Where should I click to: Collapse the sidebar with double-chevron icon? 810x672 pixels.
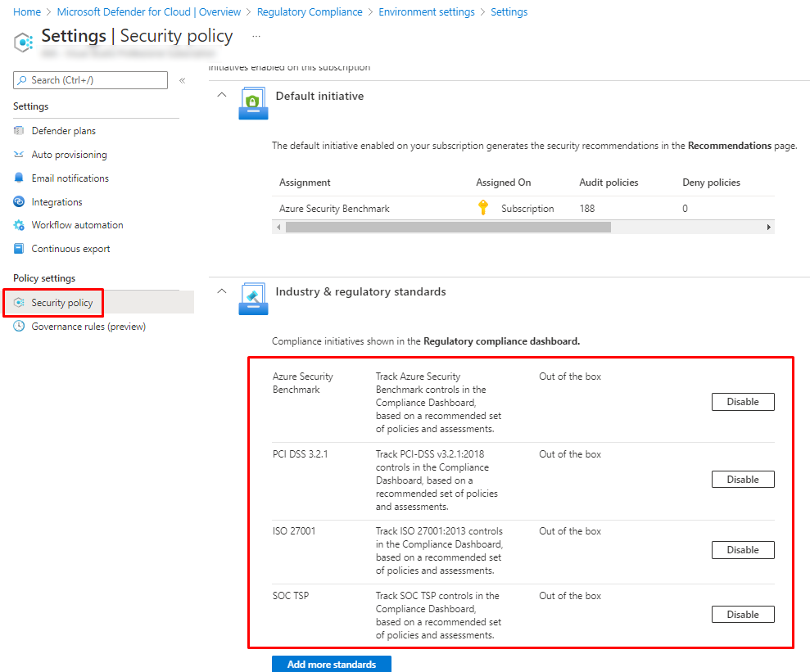(x=182, y=80)
